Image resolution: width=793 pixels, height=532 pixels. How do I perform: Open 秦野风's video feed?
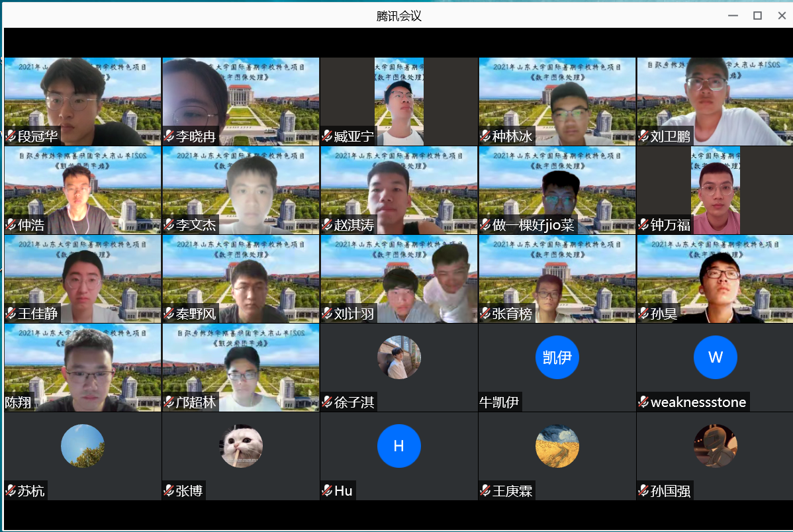241,279
